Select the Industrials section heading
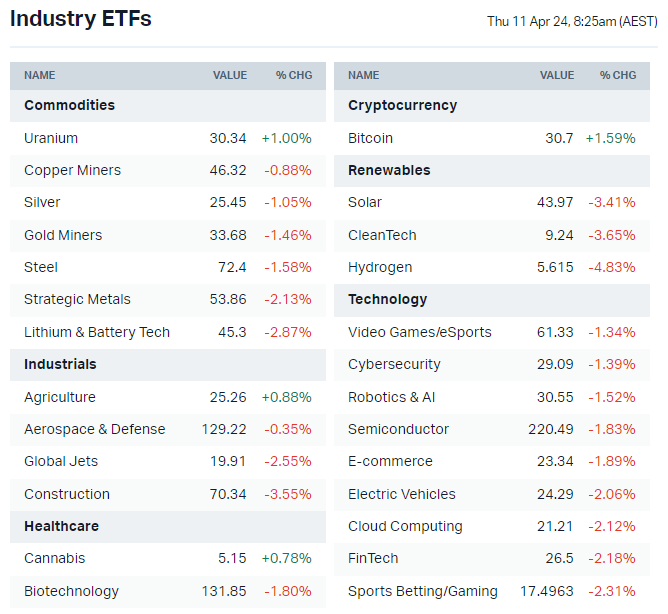This screenshot has width=668, height=614. (60, 364)
